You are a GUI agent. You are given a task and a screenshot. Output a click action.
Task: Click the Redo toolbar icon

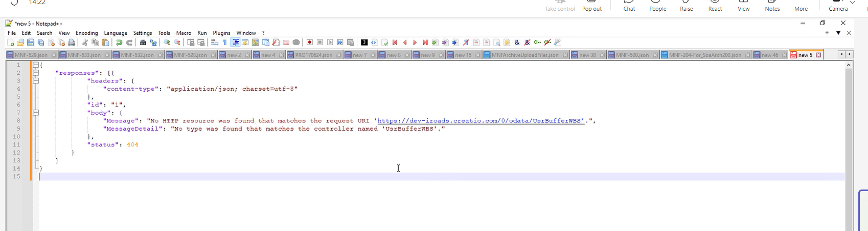tap(129, 43)
